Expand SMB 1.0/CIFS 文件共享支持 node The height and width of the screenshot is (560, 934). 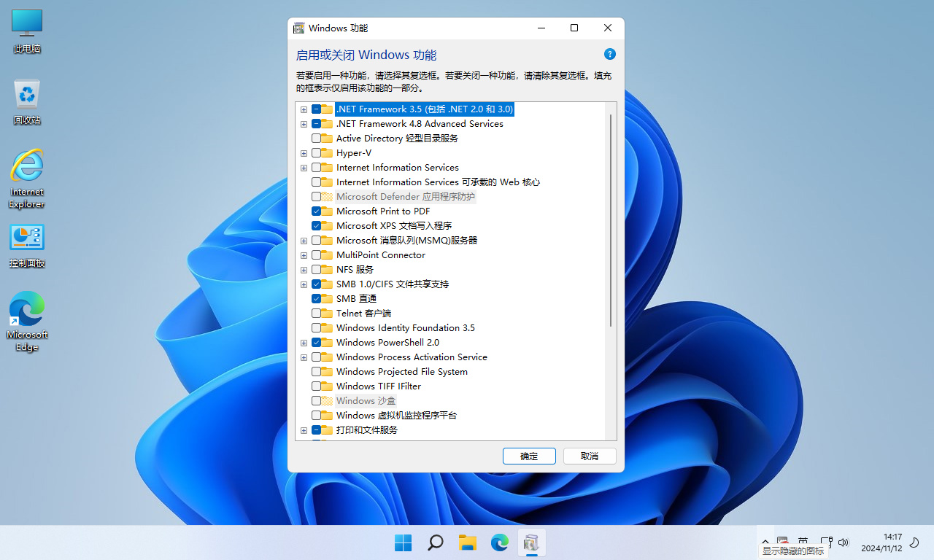point(304,284)
